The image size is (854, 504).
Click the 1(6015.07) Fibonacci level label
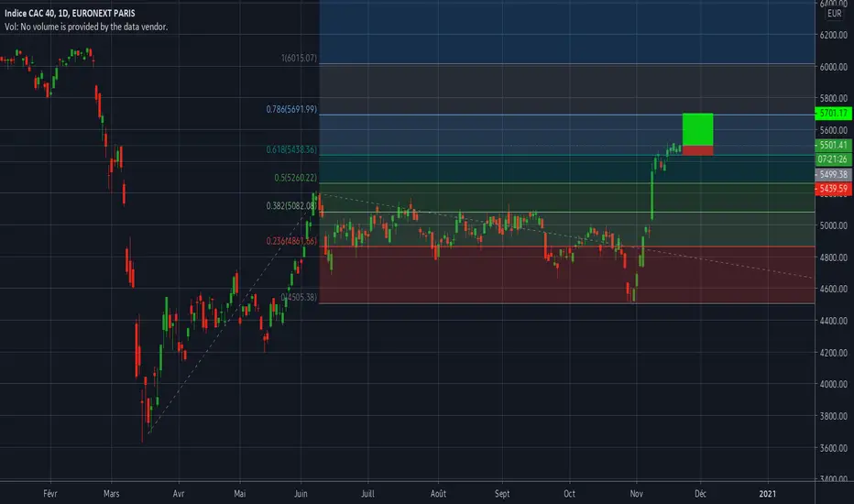click(299, 58)
